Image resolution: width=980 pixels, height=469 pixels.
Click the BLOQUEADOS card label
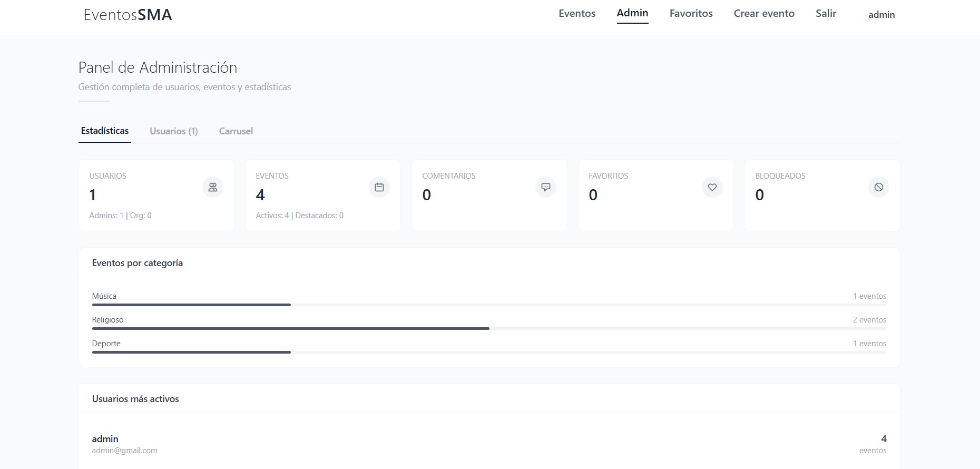[780, 176]
